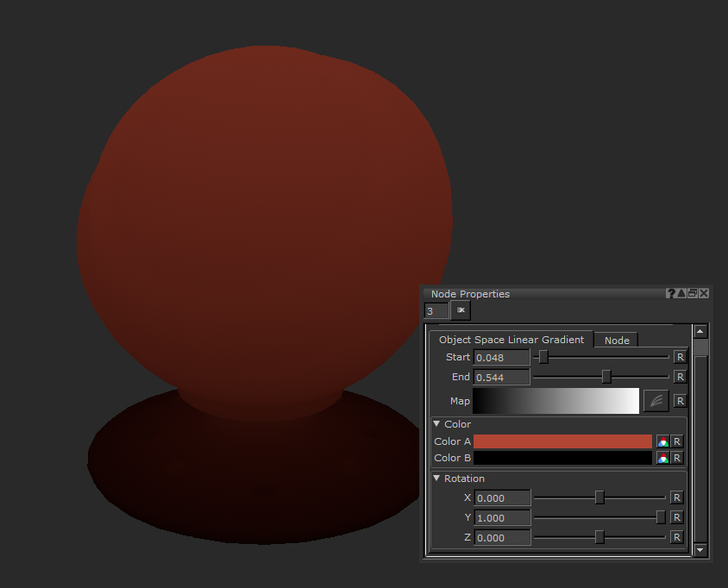Click the scroll down arrow in Node Properties

pos(700,549)
